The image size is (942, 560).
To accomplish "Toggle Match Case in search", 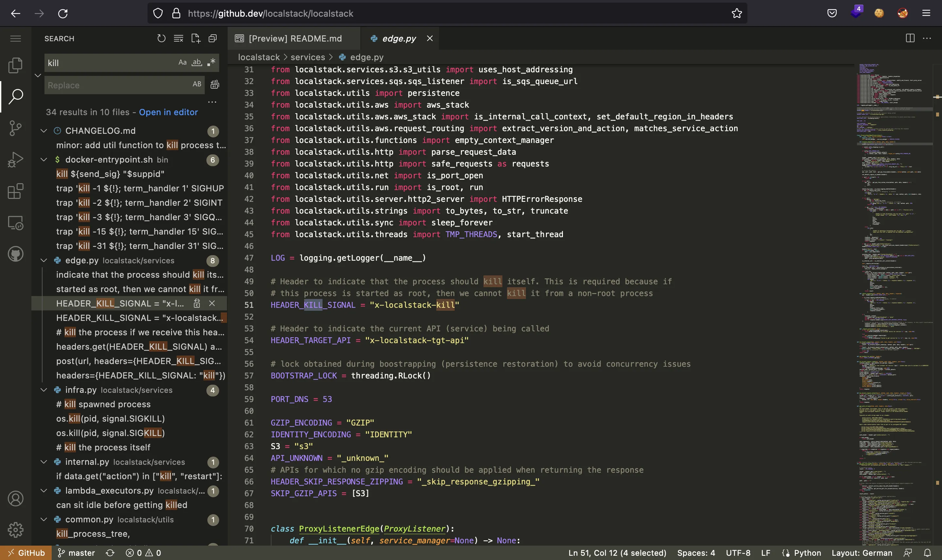I will tap(183, 62).
